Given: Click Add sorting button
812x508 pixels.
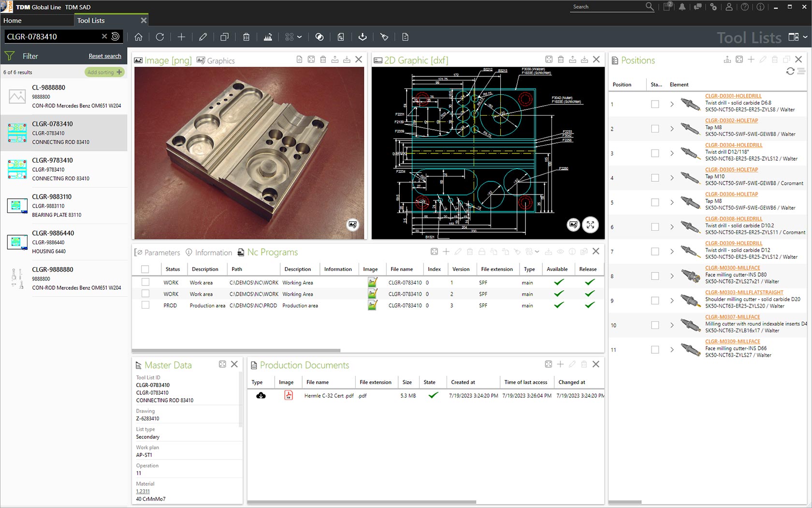Looking at the screenshot, I should (104, 72).
